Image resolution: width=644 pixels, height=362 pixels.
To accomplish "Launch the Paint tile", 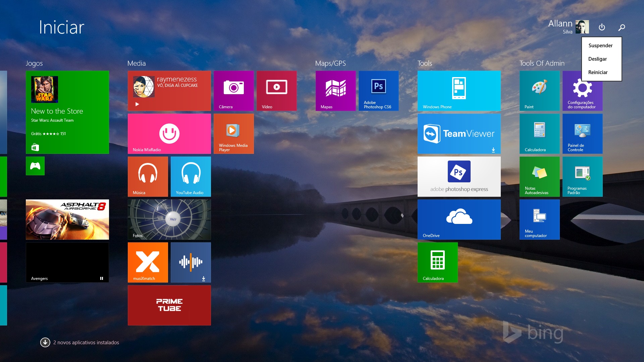I will point(539,90).
